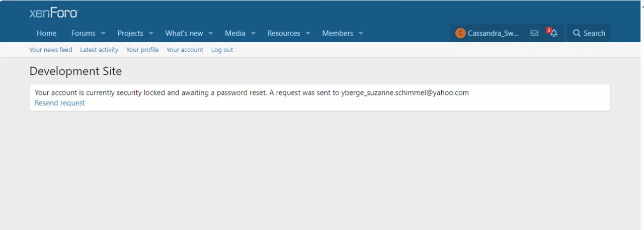Expand the Media dropdown arrow
644x230 pixels.
(253, 34)
